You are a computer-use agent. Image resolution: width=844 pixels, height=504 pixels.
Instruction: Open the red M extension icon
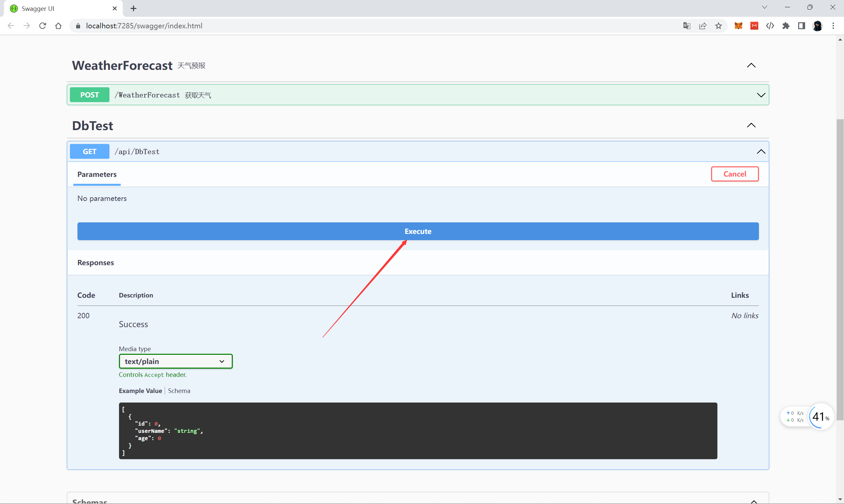(x=754, y=26)
